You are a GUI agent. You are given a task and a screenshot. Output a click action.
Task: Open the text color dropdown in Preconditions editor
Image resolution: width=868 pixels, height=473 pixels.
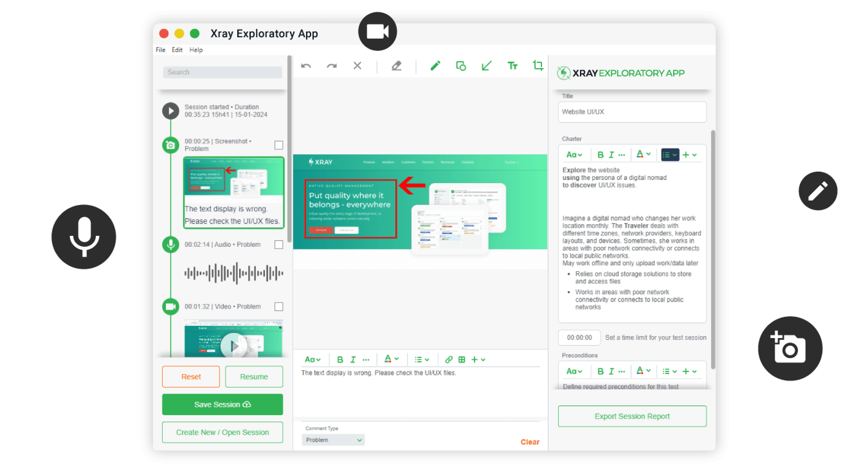point(643,371)
